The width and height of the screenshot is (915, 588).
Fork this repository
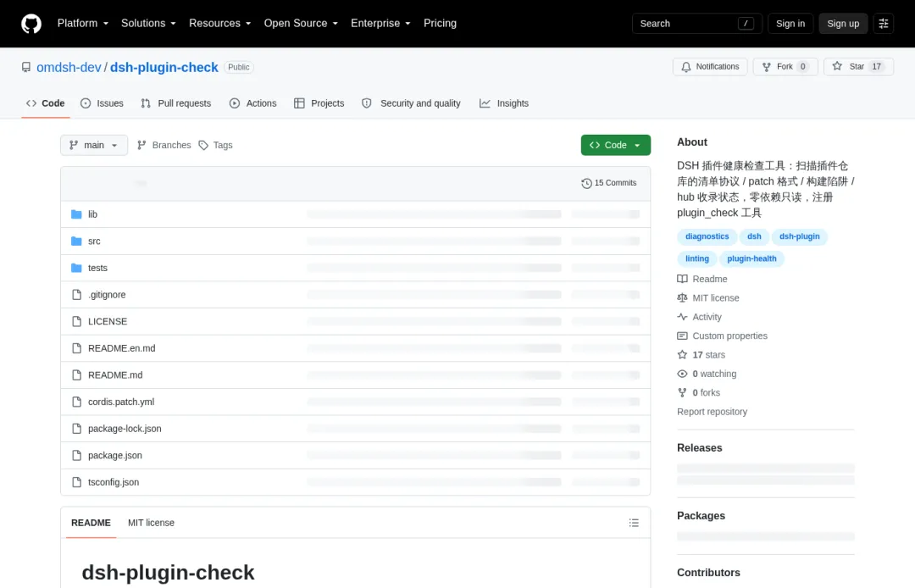pos(785,66)
